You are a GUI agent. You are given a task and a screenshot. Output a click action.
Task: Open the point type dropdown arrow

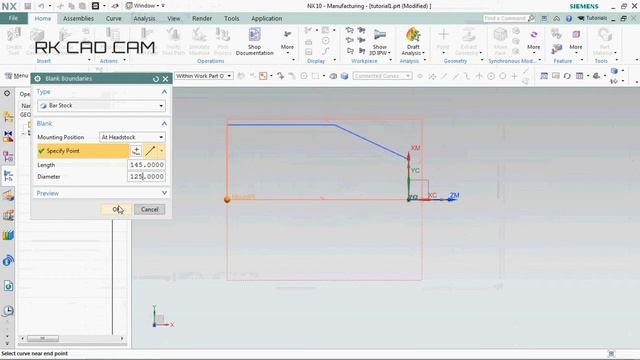(162, 151)
